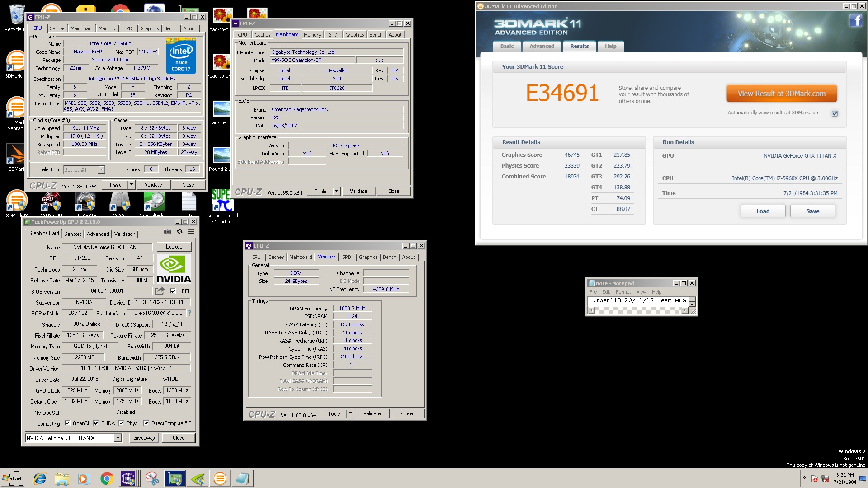Click the Lookup button in GPU-Z
Screen dimensions: 868x488
174,247
